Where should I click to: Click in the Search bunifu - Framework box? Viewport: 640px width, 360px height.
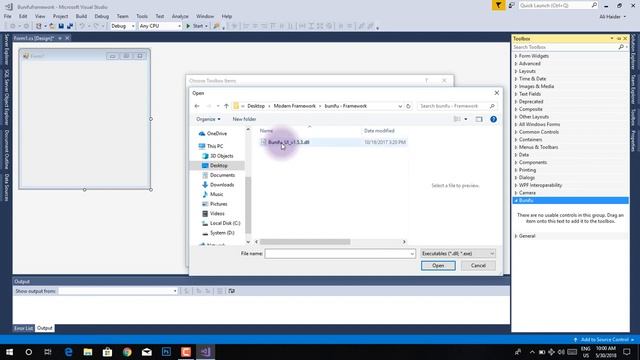(x=453, y=106)
